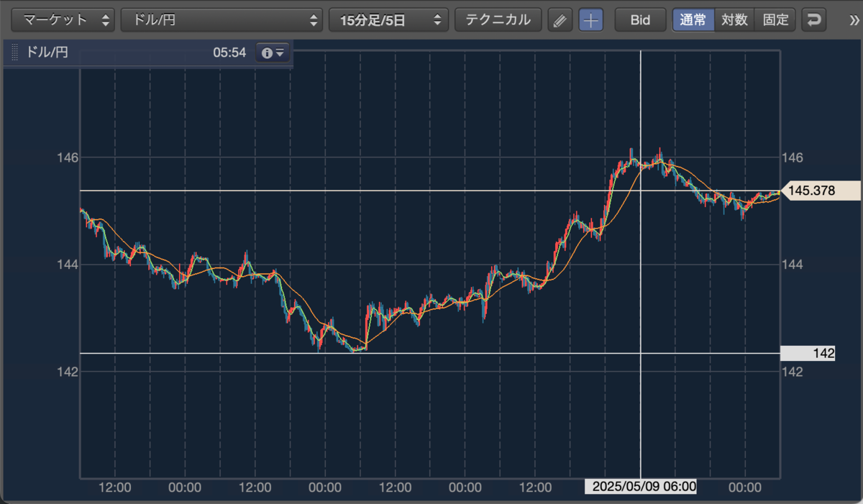The height and width of the screenshot is (504, 863).
Task: Click the 142 horizontal line price label
Action: [x=808, y=353]
